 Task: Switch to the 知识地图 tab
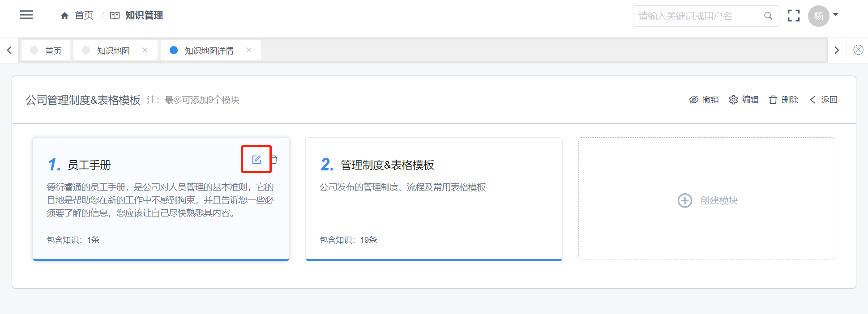[113, 51]
